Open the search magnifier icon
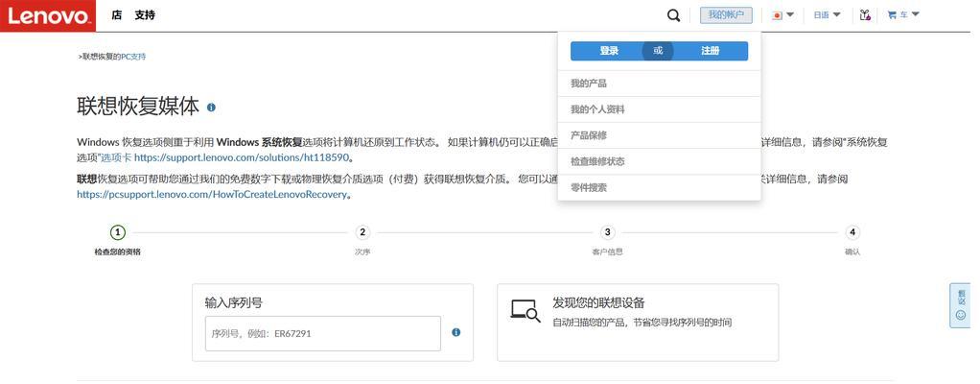The image size is (980, 384). (x=673, y=15)
